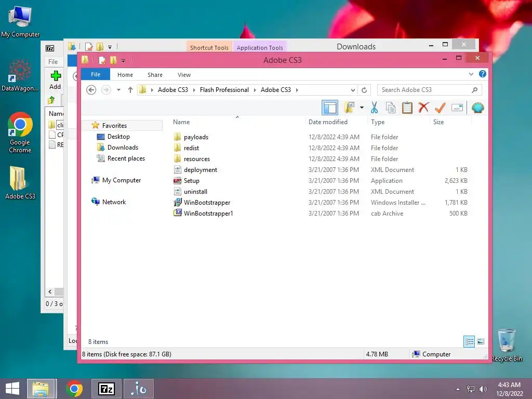Show hidden tray icons arrow

458,389
